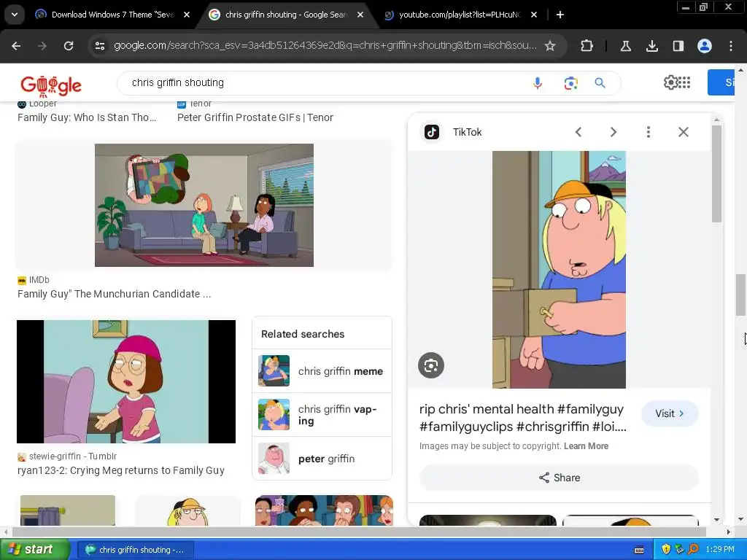Open a new browser tab

[x=560, y=15]
